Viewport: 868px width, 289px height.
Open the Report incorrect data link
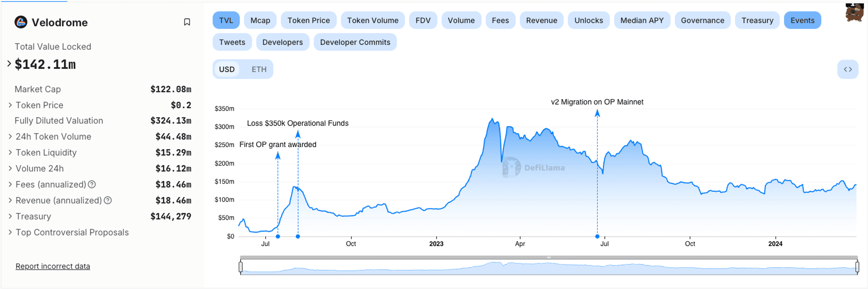[53, 266]
